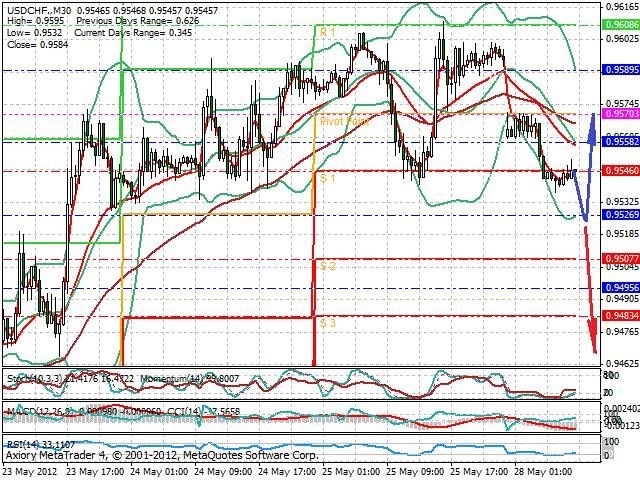
Task: Select the magenta 0.95703 pivot price tag
Action: point(621,114)
